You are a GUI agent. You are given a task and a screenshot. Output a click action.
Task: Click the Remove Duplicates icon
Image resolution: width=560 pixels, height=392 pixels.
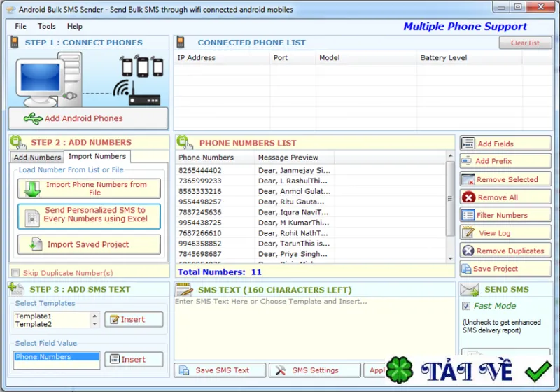pyautogui.click(x=468, y=251)
